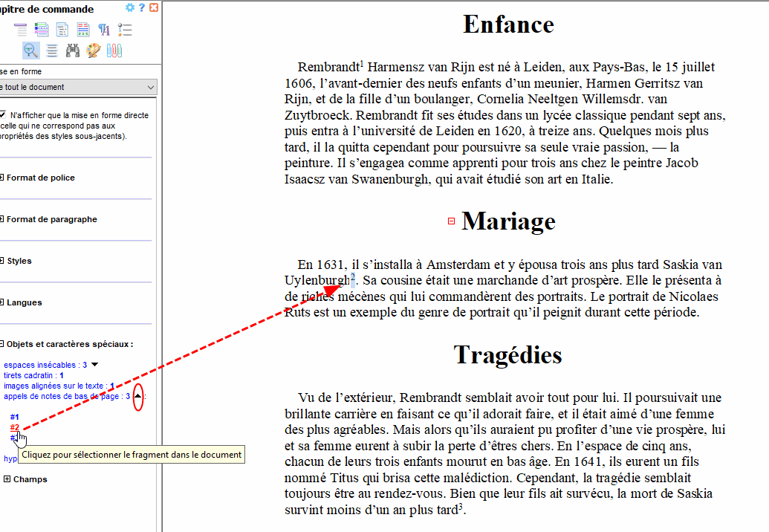Image resolution: width=769 pixels, height=532 pixels.
Task: Expand the "Champs" section
Action: [7, 479]
